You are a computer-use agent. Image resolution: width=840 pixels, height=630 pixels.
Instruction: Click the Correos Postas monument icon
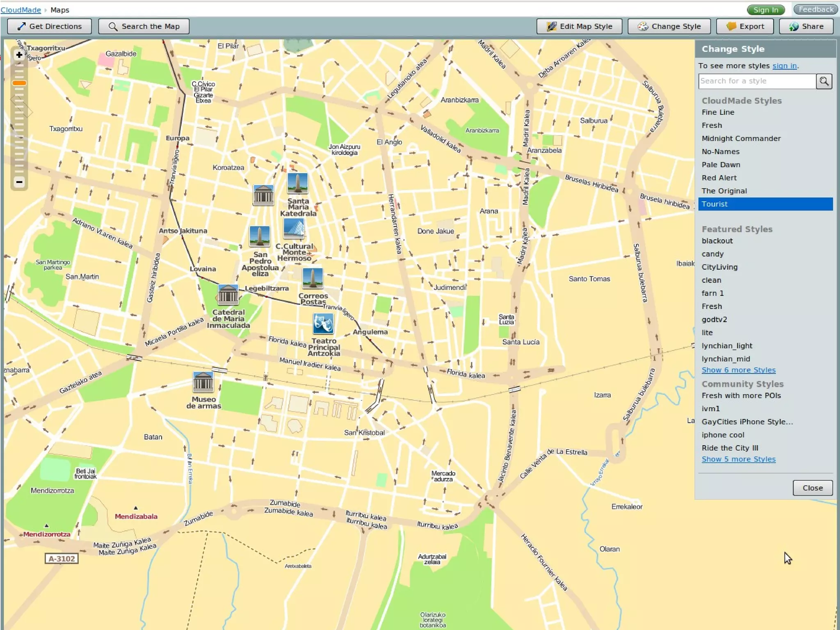pos(313,278)
